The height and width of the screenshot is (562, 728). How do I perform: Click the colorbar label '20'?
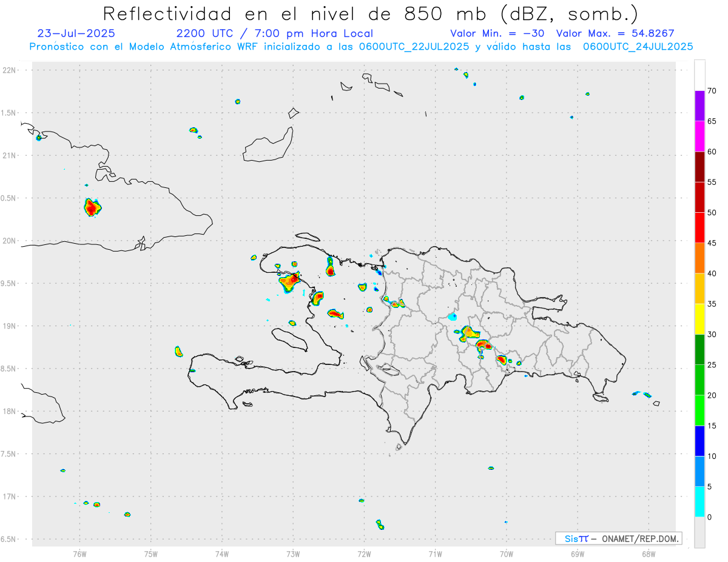click(712, 395)
